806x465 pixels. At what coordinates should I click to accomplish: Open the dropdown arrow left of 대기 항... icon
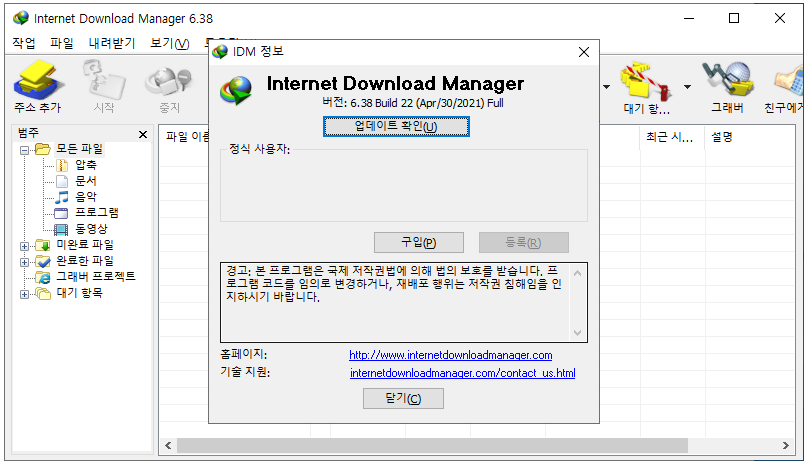point(607,86)
